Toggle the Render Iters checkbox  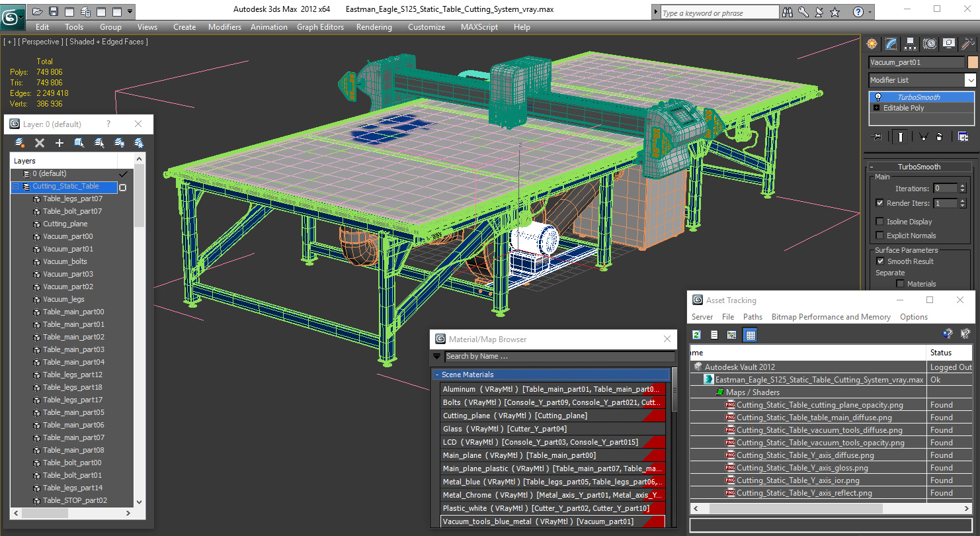click(x=879, y=203)
